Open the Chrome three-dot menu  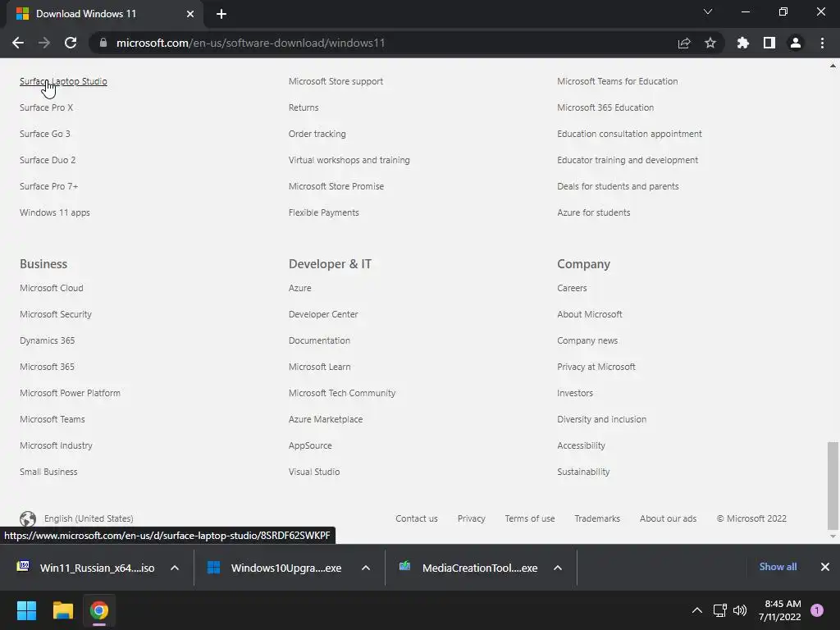[x=822, y=43]
